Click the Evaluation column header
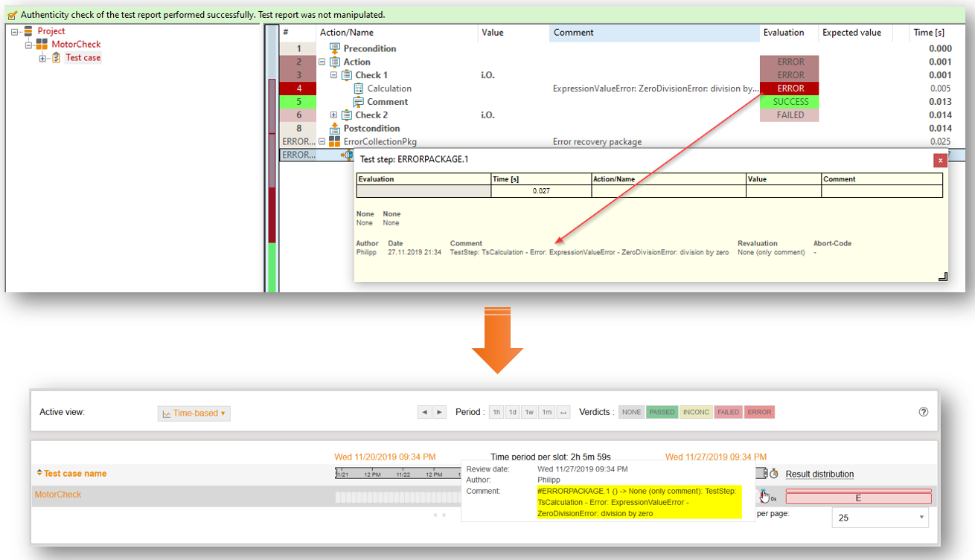The height and width of the screenshot is (560, 975). click(x=783, y=33)
